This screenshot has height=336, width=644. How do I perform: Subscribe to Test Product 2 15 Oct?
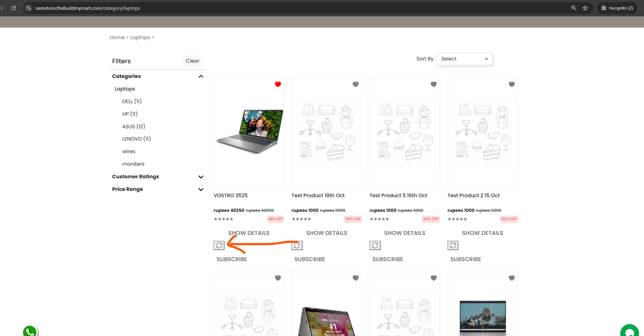pos(465,259)
